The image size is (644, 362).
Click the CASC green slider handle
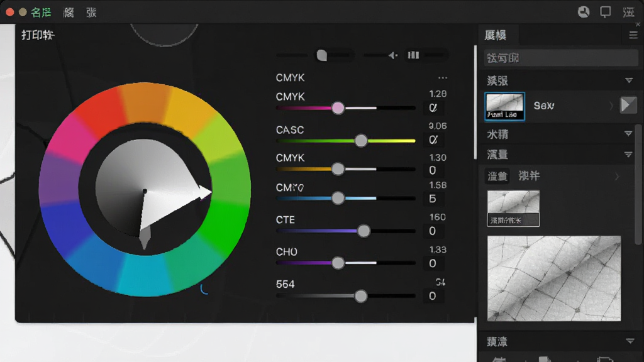click(361, 141)
